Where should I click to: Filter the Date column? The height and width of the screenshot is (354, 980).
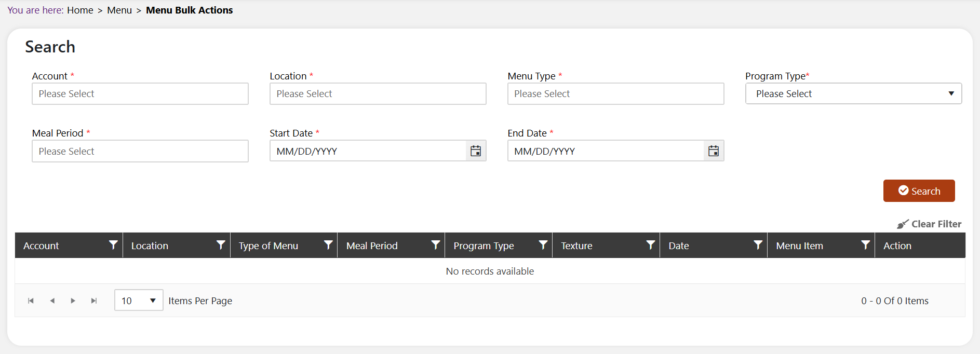[x=758, y=245]
